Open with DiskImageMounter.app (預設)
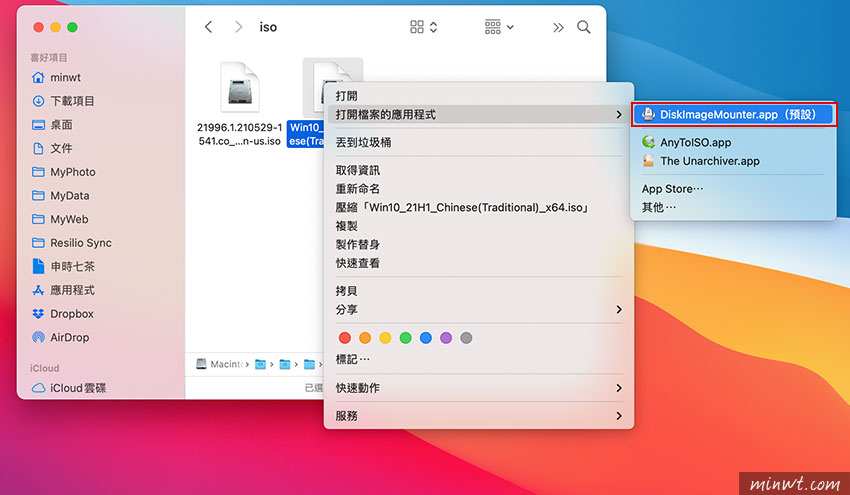The width and height of the screenshot is (850, 495). (733, 114)
